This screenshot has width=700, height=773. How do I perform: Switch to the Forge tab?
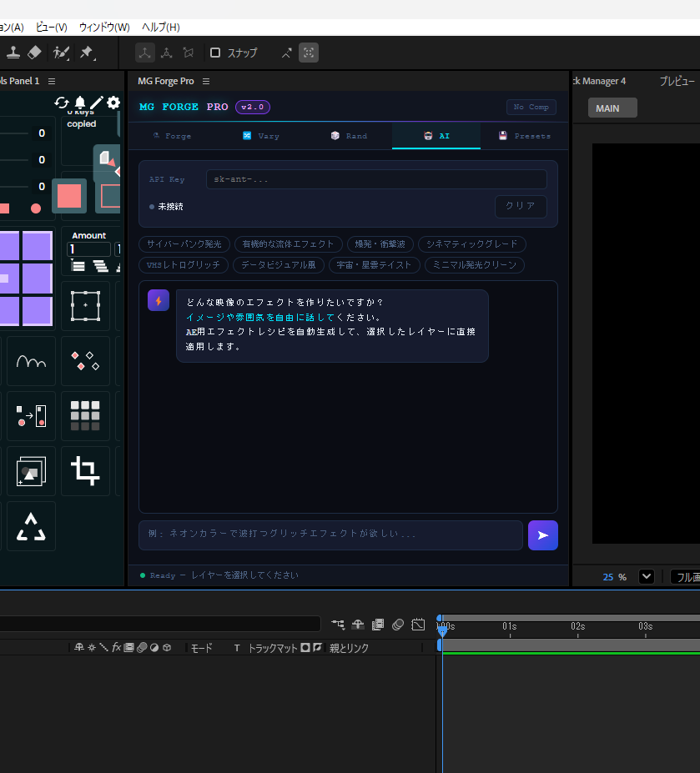point(172,136)
